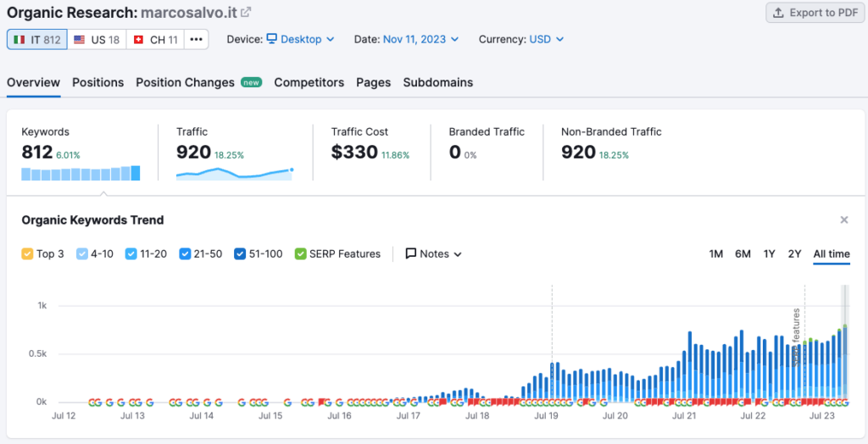Select the 6M time range
This screenshot has height=444, width=868.
coord(743,254)
